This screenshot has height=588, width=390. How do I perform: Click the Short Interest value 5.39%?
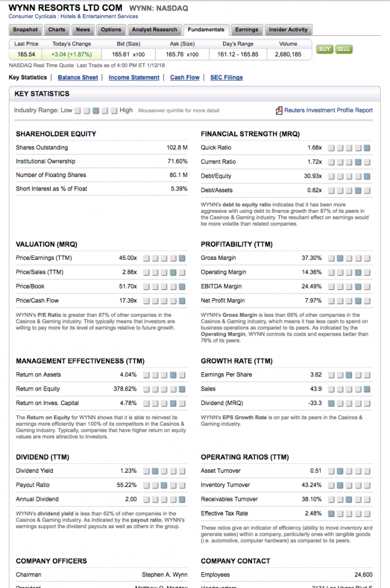179,189
